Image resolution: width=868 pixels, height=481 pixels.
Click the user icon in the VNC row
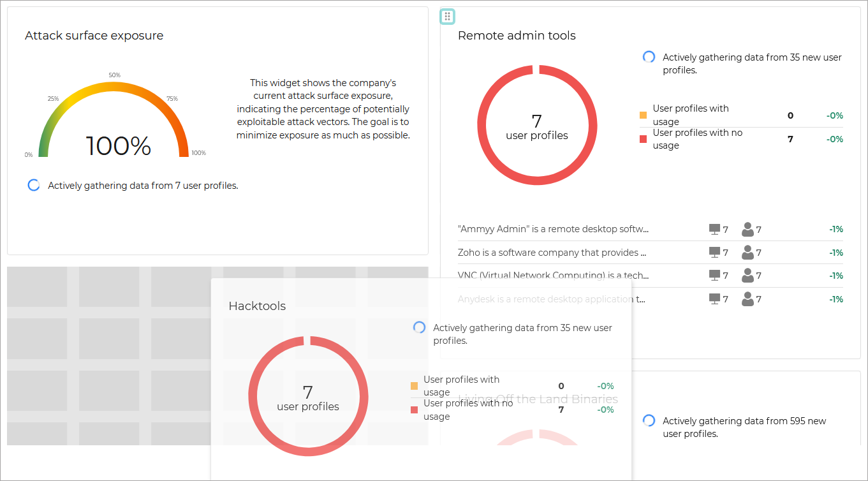(x=747, y=276)
